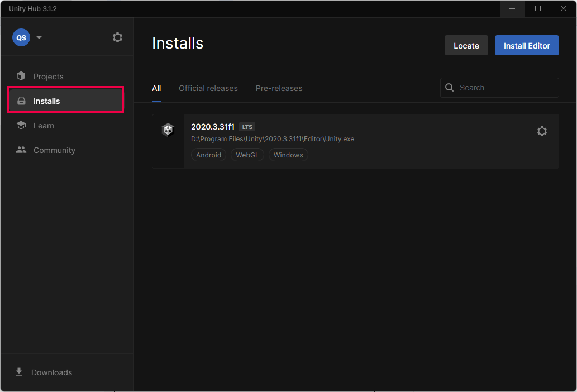
Task: Click the Unity editor cube icon
Action: 168,130
